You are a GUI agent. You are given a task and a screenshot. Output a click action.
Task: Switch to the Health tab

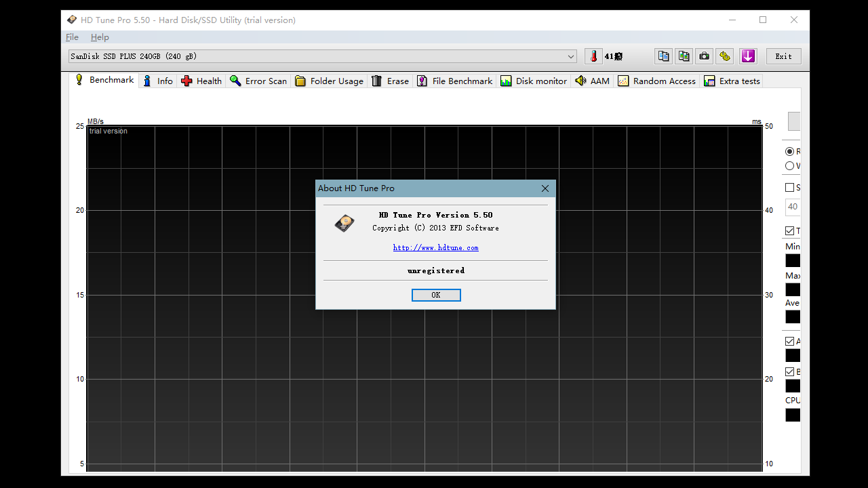(201, 81)
